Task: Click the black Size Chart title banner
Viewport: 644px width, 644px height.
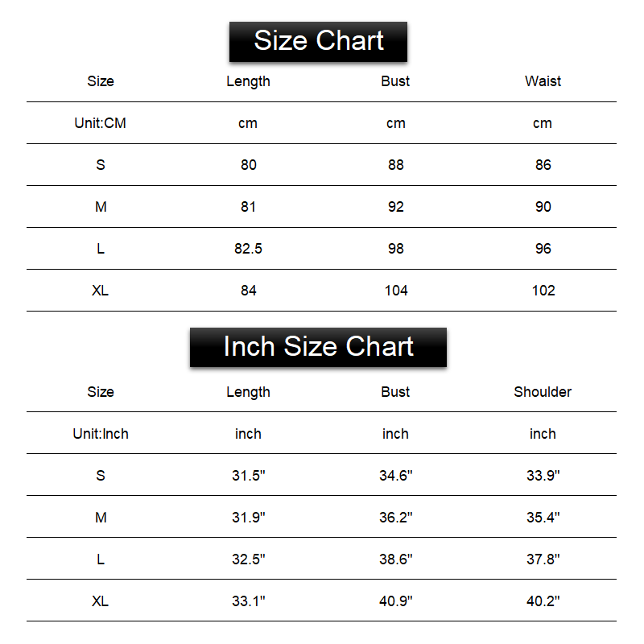Action: point(318,41)
